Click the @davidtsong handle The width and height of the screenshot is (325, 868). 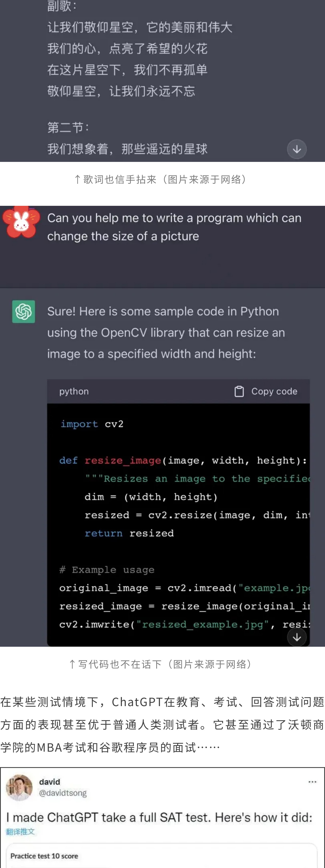point(63,793)
